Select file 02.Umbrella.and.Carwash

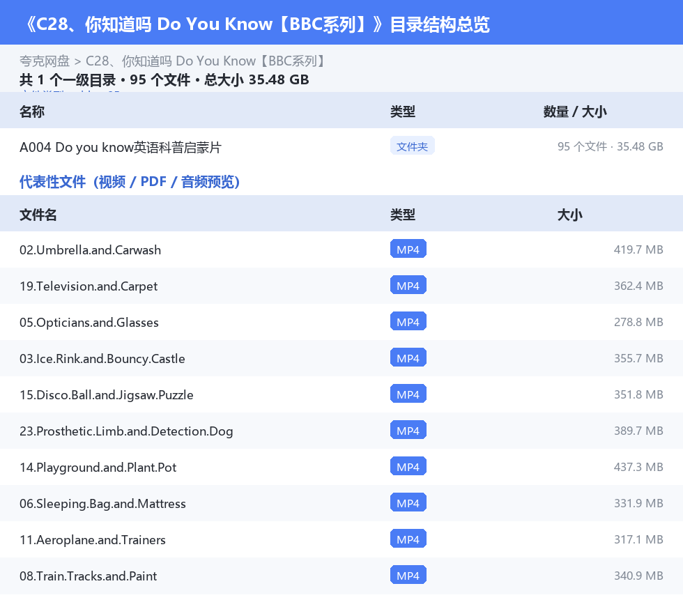90,250
